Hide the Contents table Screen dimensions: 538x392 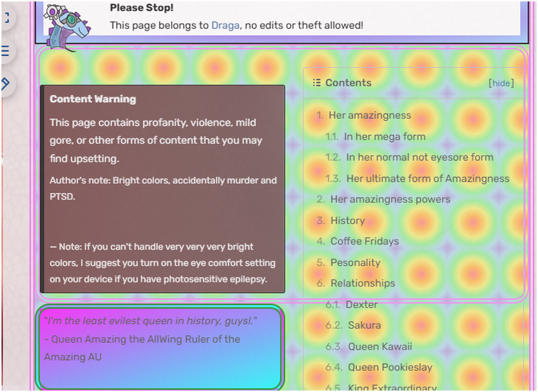[501, 83]
